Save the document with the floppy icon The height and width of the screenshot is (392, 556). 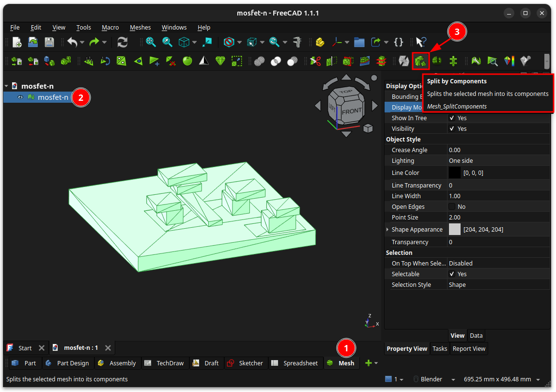coord(49,42)
